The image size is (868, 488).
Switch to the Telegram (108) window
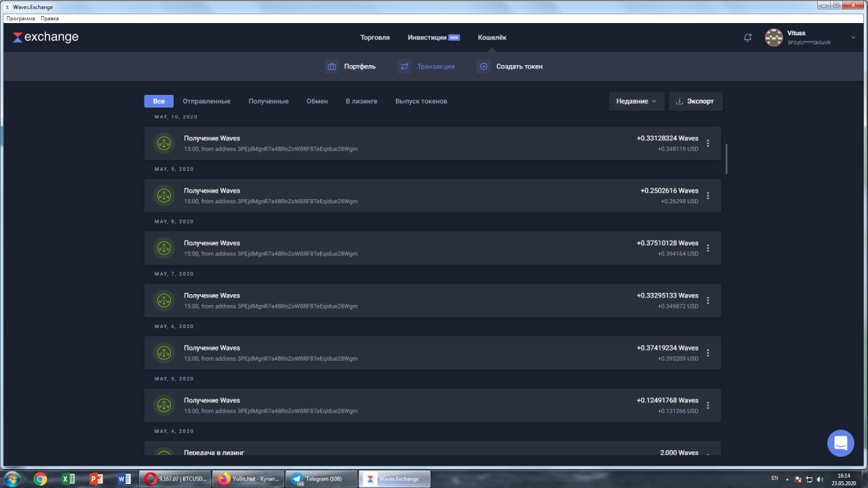coord(321,479)
